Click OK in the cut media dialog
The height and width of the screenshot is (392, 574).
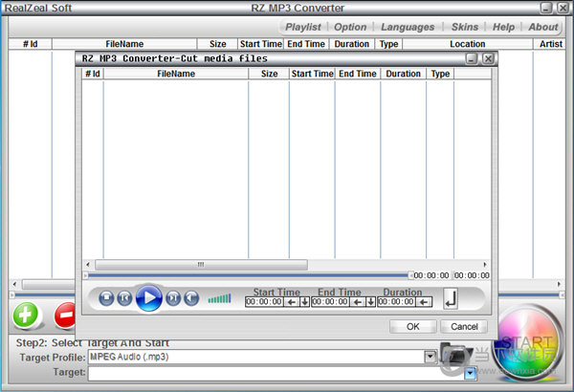click(x=413, y=326)
